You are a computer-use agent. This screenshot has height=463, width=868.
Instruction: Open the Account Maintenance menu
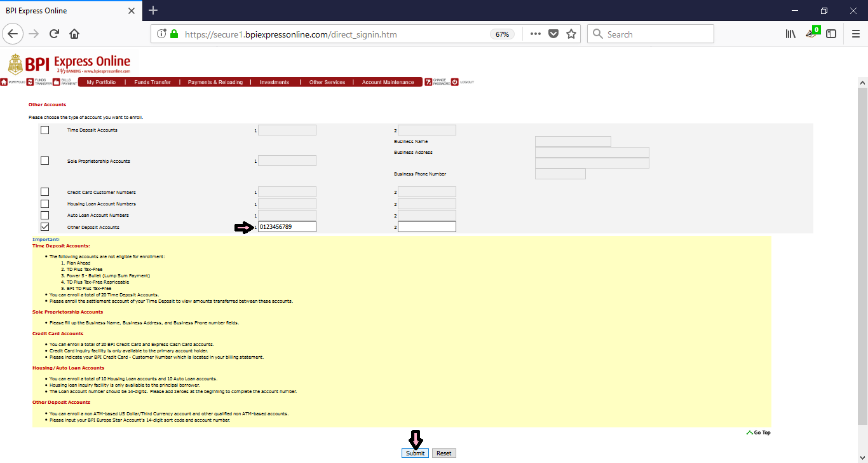tap(388, 81)
